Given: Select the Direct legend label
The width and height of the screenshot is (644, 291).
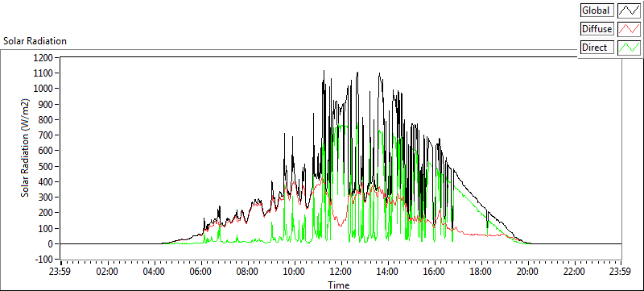Looking at the screenshot, I should coord(597,48).
